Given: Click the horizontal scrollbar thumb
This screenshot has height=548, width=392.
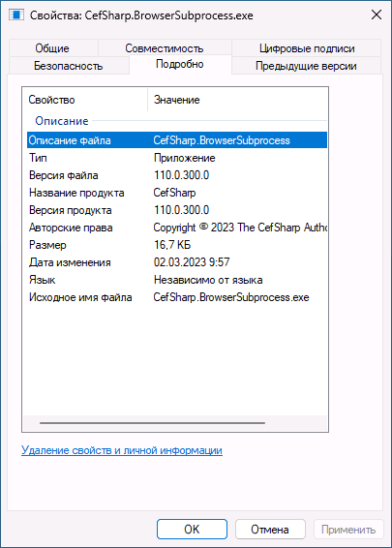Looking at the screenshot, I should click(x=152, y=423).
